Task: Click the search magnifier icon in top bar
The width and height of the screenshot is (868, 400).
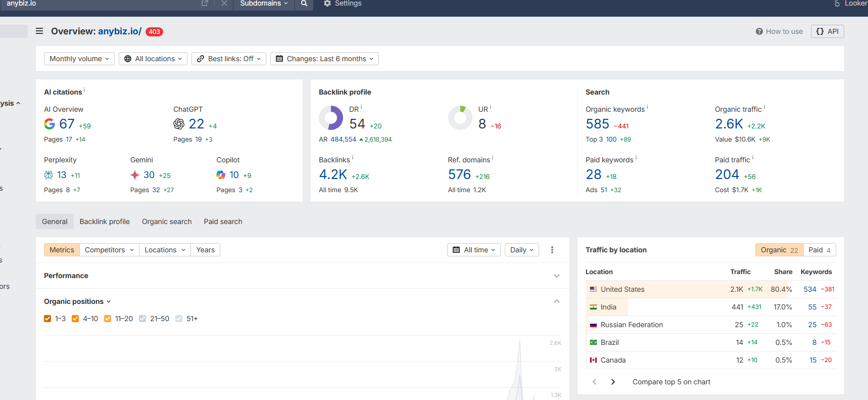Action: (x=304, y=4)
